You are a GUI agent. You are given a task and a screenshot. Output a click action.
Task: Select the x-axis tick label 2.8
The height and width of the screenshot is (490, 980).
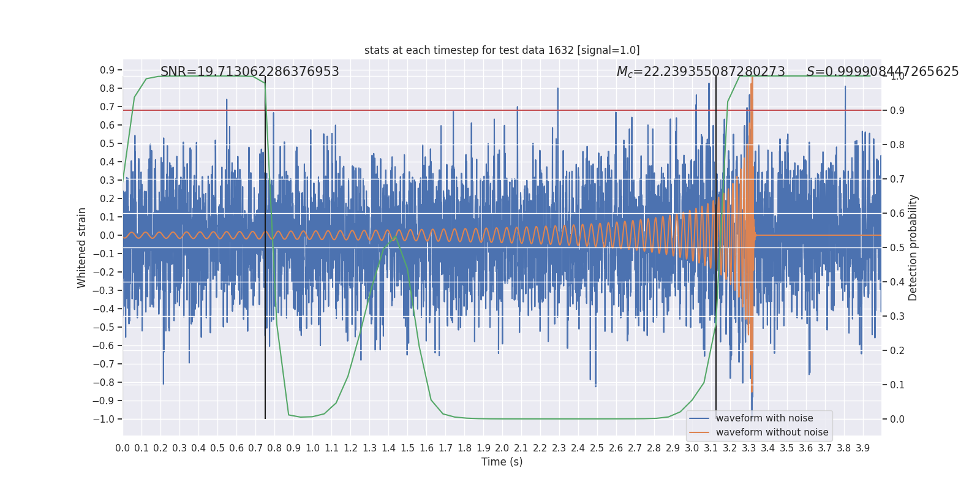point(654,448)
